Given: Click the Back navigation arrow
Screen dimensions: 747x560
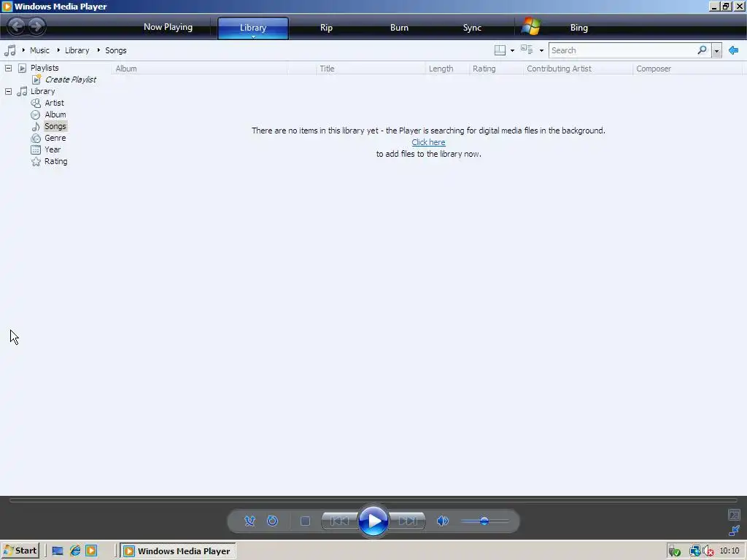Looking at the screenshot, I should 17,26.
